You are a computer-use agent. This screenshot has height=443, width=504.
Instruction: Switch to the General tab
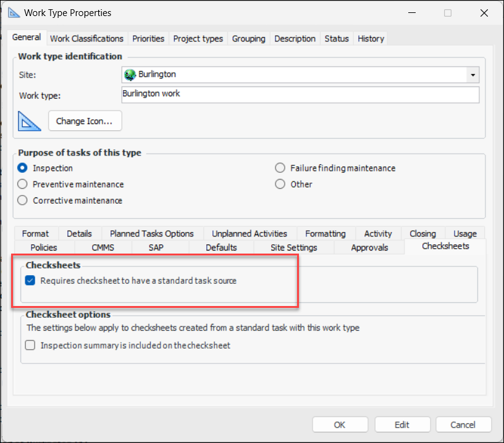click(x=27, y=37)
